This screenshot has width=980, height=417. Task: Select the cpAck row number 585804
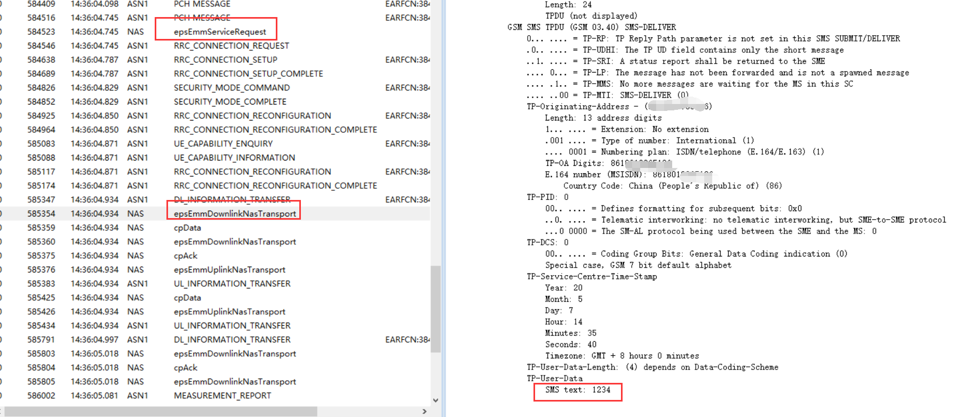click(x=215, y=367)
